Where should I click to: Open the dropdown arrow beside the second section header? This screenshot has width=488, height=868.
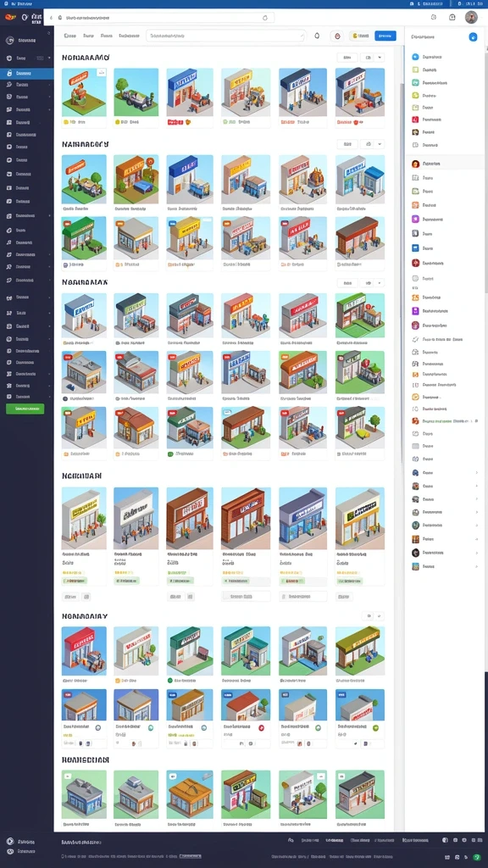point(380,144)
